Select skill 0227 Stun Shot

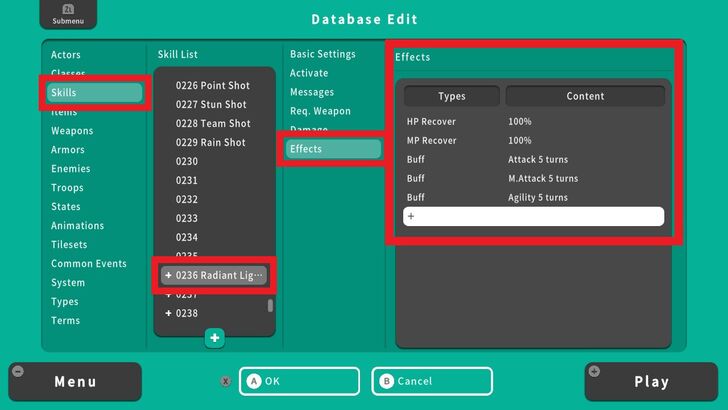click(213, 104)
